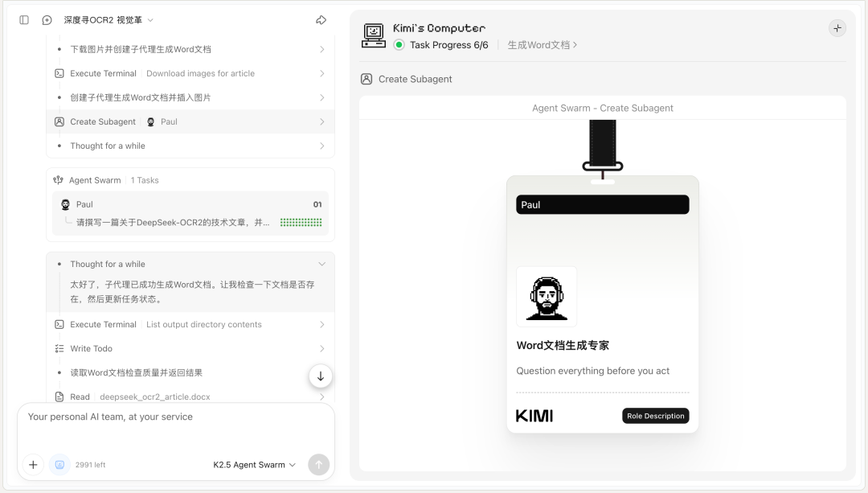Expand List output directory contents chevron
The image size is (868, 493).
point(322,324)
